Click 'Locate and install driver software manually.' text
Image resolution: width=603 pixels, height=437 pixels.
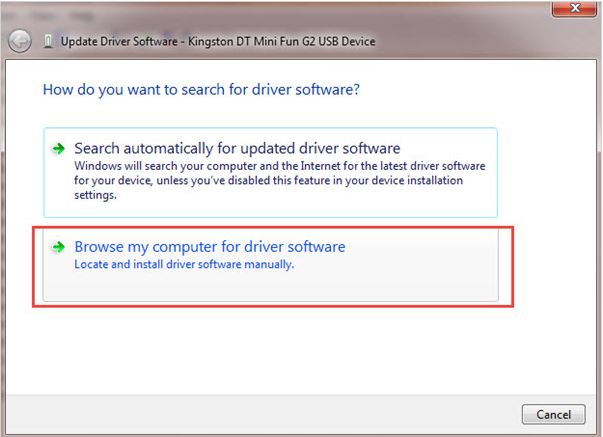pos(184,264)
